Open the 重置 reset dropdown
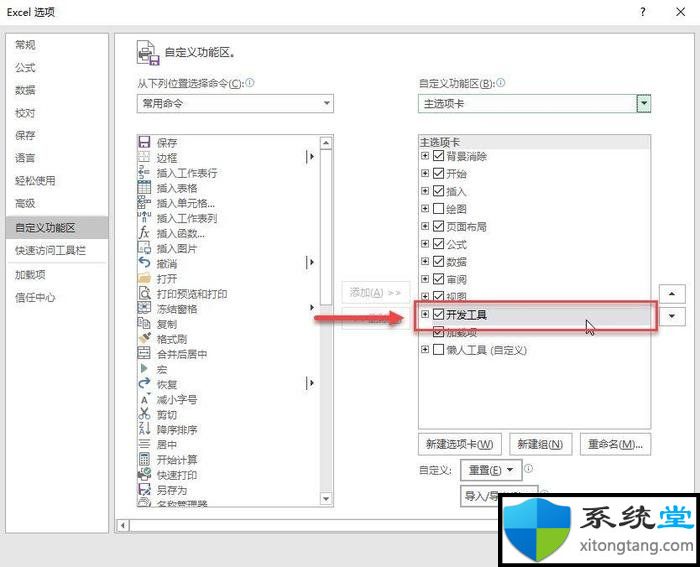Viewport: 700px width, 567px height. tap(491, 470)
